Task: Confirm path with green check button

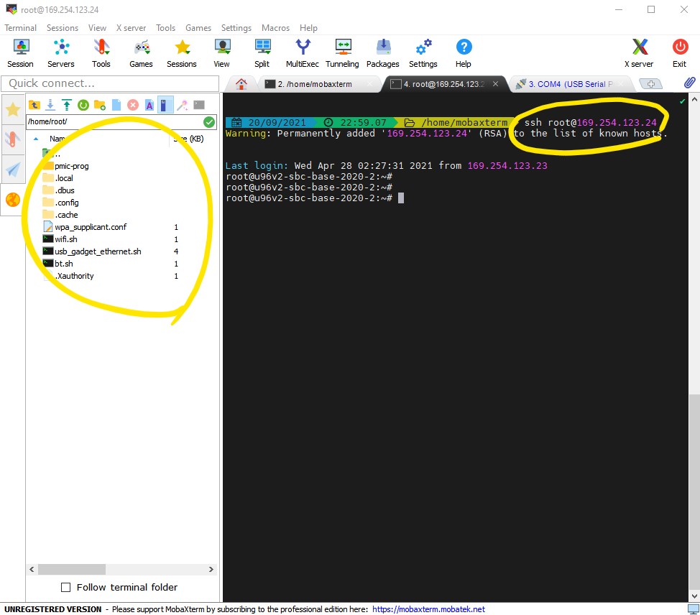Action: coord(209,122)
